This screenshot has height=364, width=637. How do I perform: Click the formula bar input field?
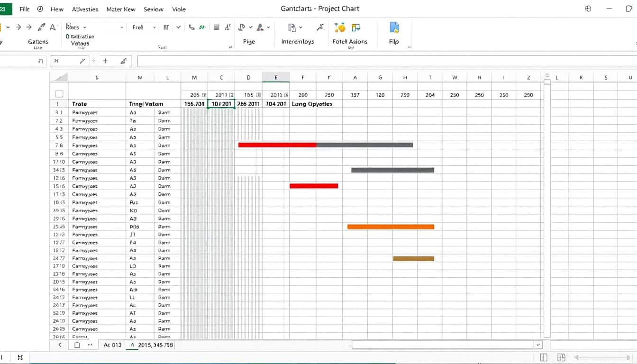pos(387,61)
